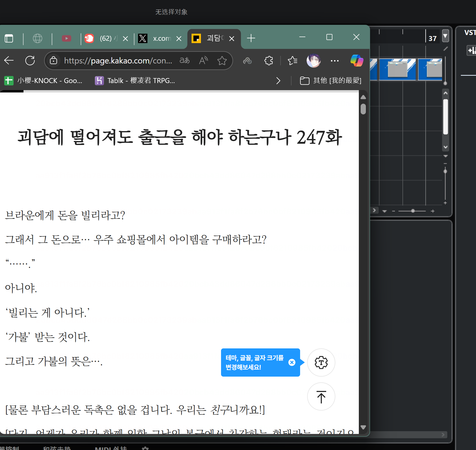The width and height of the screenshot is (476, 450).
Task: Click the horizontal zoom slider handle
Action: 413,211
